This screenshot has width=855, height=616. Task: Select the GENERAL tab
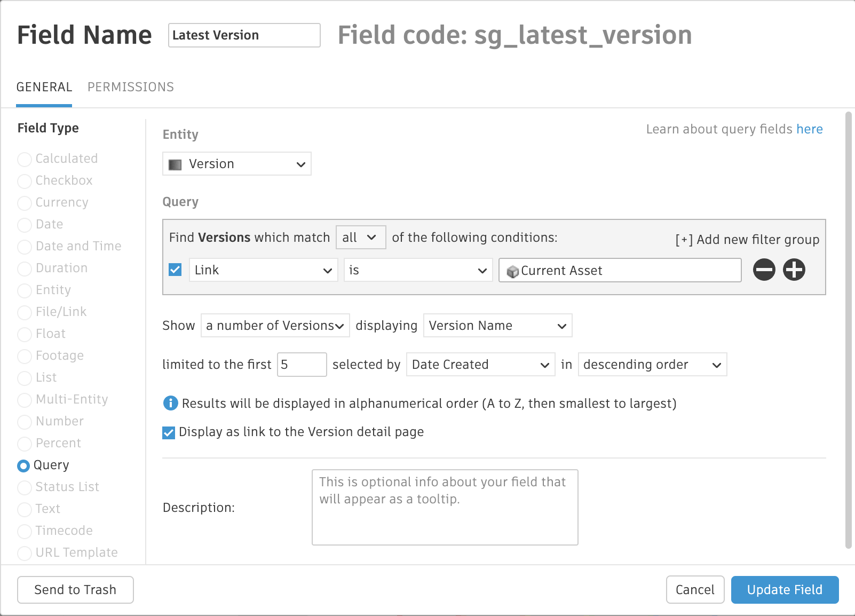pyautogui.click(x=44, y=87)
